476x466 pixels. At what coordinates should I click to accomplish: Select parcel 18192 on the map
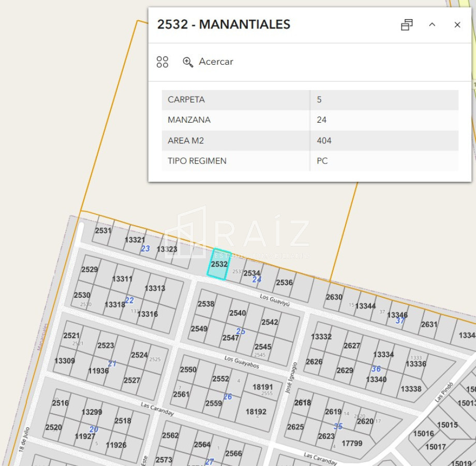[x=256, y=412]
